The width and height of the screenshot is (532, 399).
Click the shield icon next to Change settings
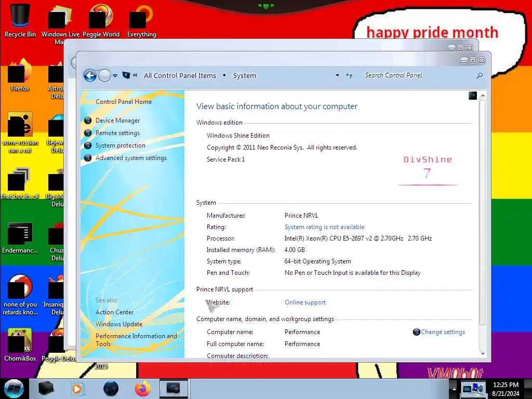[x=416, y=332]
